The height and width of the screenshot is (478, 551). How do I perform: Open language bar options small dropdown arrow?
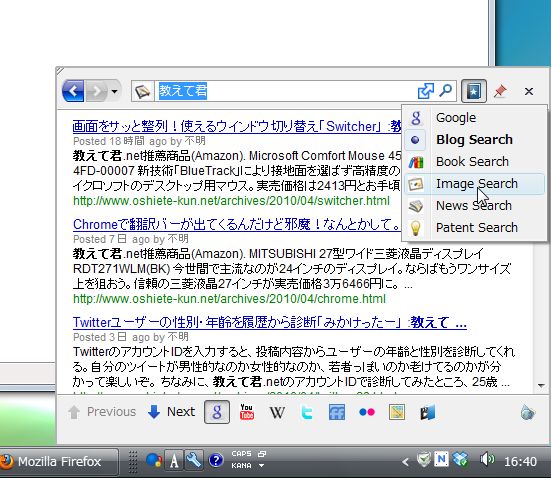point(261,466)
